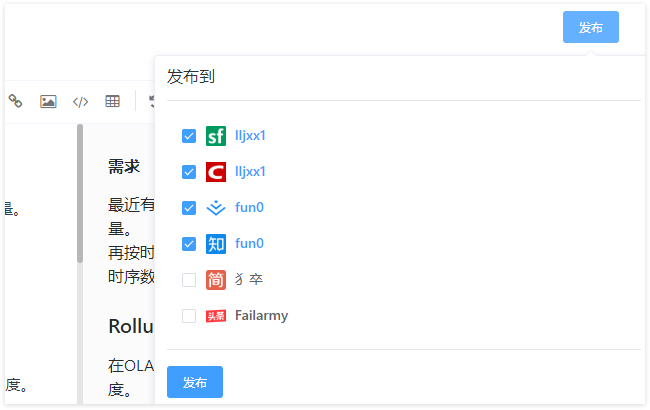The width and height of the screenshot is (650, 410).
Task: Click the Toutiao 头条 platform icon
Action: pos(216,316)
